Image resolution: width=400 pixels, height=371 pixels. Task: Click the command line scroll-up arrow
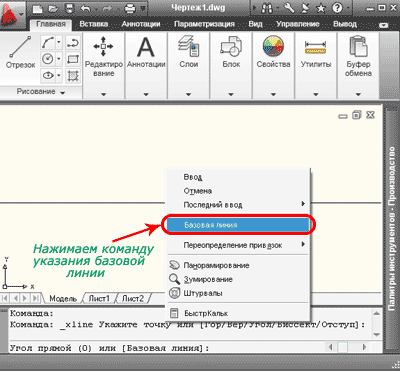point(377,313)
